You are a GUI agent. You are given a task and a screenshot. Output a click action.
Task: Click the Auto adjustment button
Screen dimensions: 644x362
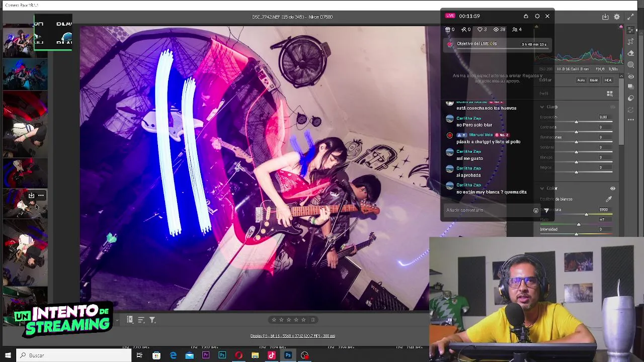(x=581, y=80)
